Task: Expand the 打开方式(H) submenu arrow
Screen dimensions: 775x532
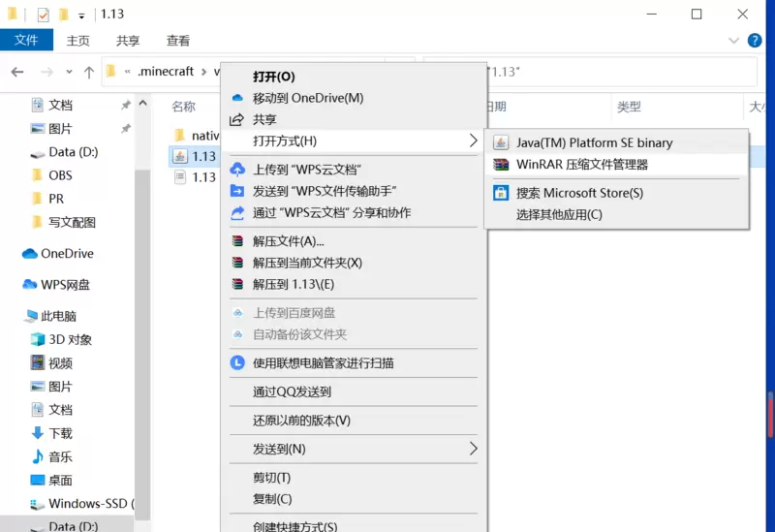Action: point(473,141)
